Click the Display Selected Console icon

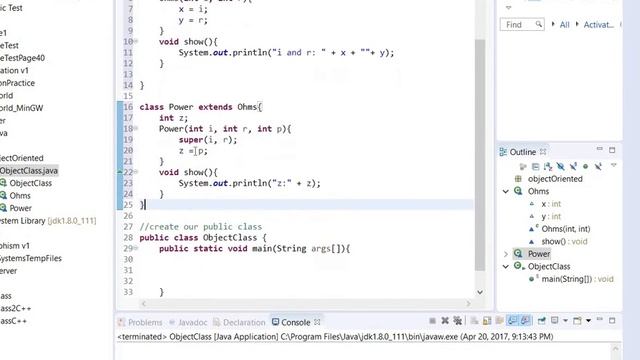point(555,321)
